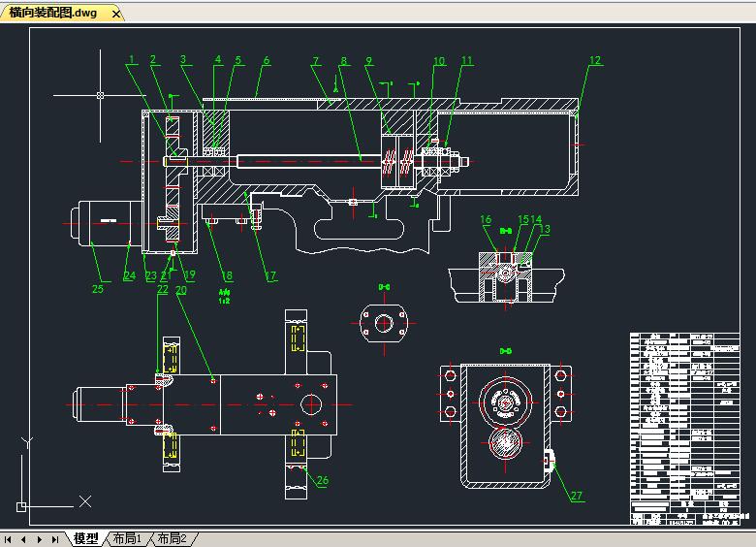The image size is (756, 547).
Task: Click the title block parts list table
Action: click(x=688, y=429)
